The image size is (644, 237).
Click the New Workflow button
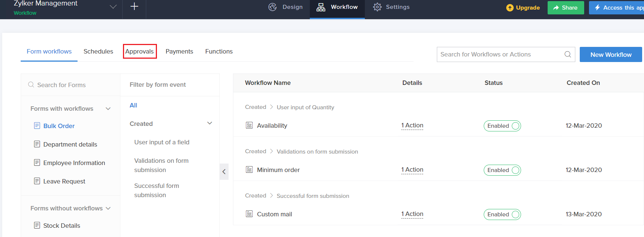611,55
